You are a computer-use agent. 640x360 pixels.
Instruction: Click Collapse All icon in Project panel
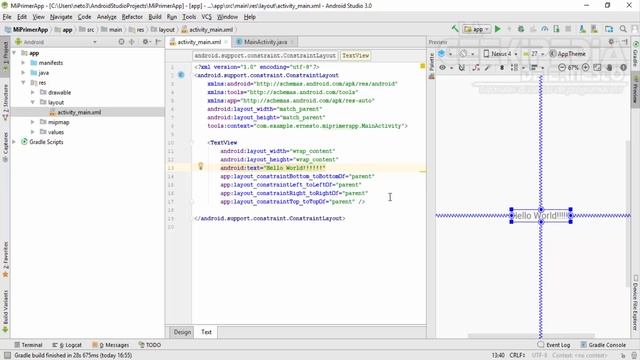click(132, 42)
